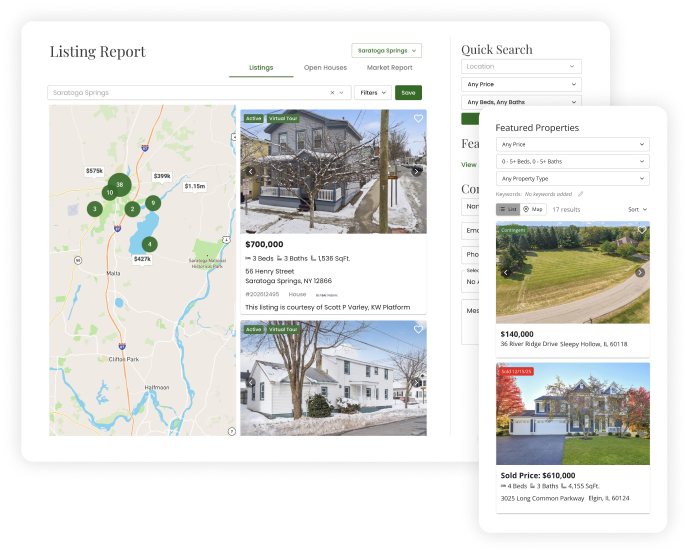This screenshot has width=689, height=555.
Task: Select the $1.15m price marker on map
Action: (x=194, y=186)
